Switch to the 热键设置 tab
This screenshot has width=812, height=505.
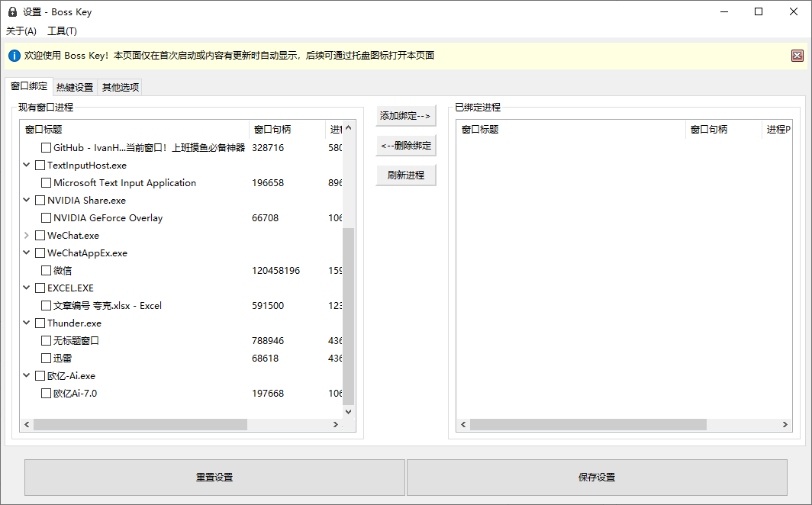(x=75, y=87)
